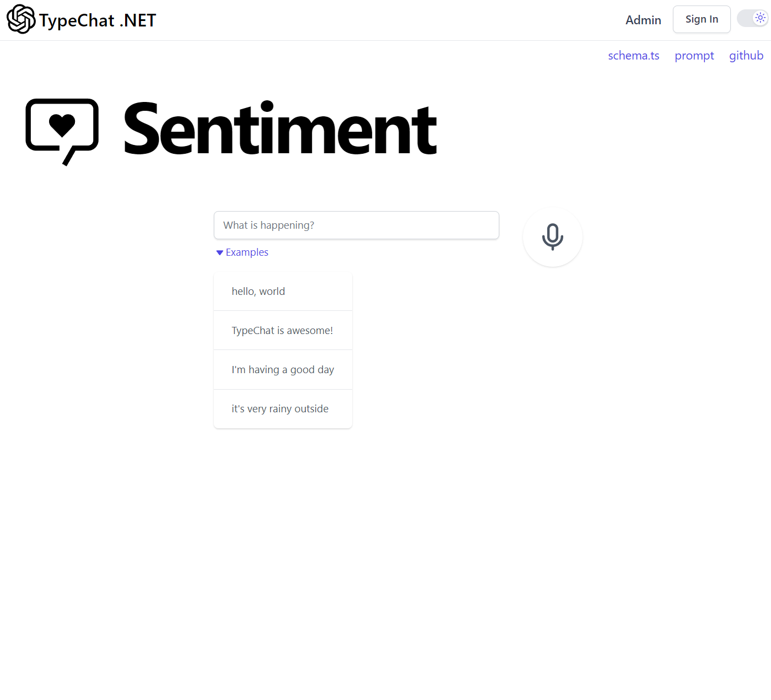
Task: Click the sun icon on theme switch
Action: coord(760,18)
